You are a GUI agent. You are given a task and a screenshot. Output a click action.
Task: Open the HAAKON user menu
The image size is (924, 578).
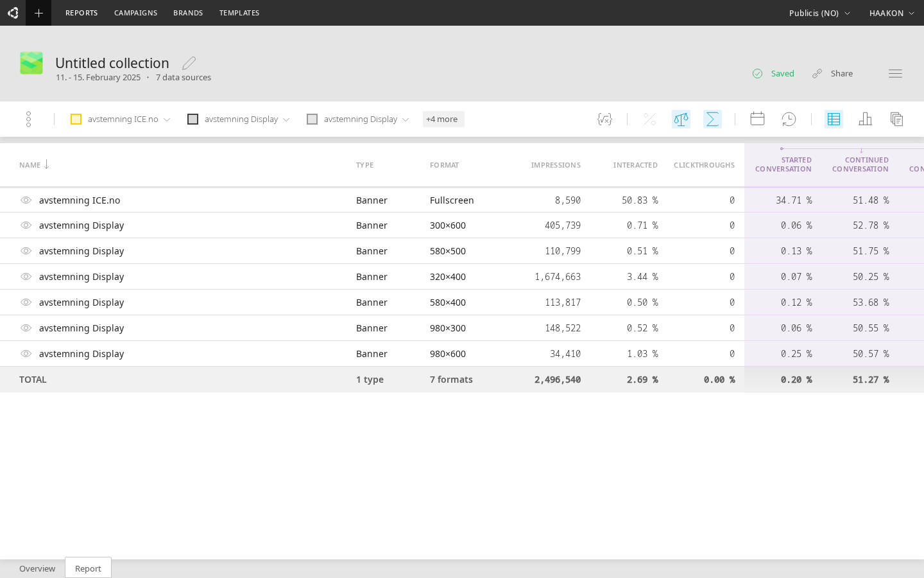[x=892, y=13]
